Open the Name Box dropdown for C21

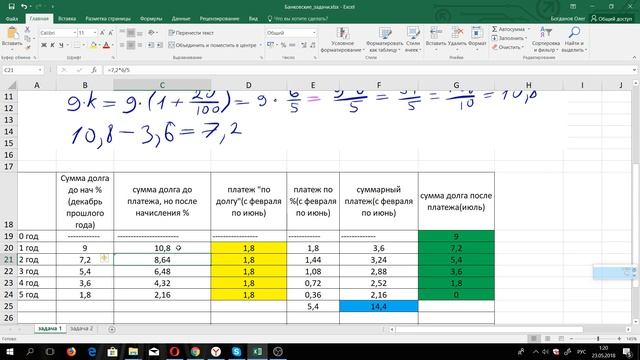(40, 70)
